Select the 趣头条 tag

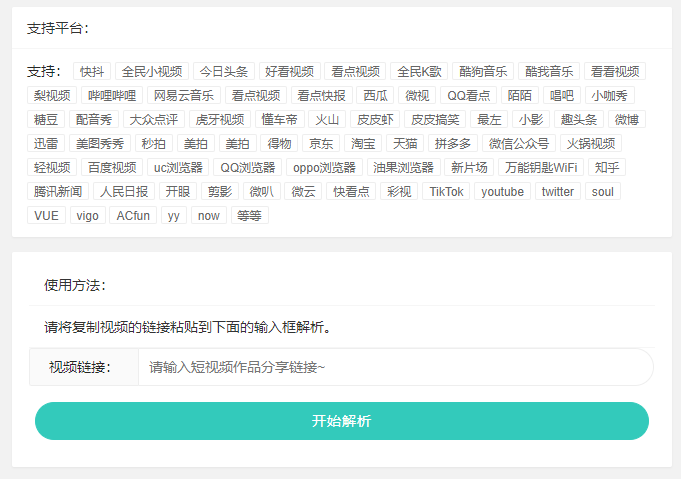pyautogui.click(x=579, y=119)
